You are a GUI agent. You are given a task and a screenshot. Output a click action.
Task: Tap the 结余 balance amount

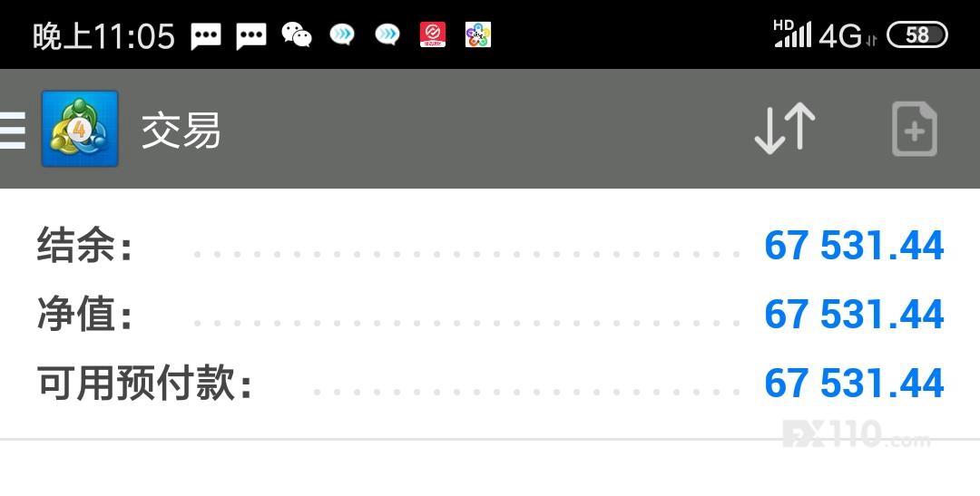(x=854, y=246)
